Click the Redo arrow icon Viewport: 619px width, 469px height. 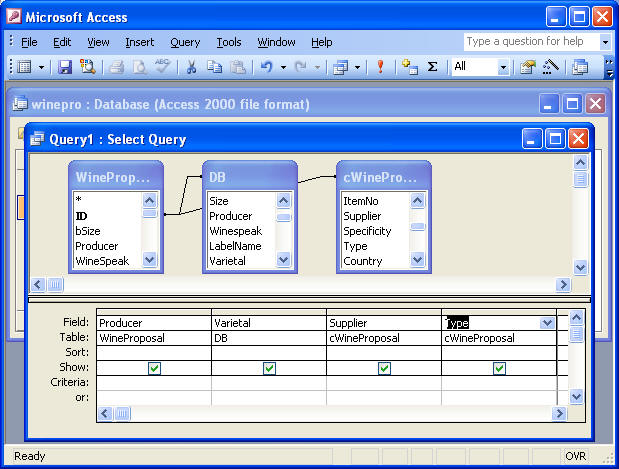pyautogui.click(x=301, y=67)
